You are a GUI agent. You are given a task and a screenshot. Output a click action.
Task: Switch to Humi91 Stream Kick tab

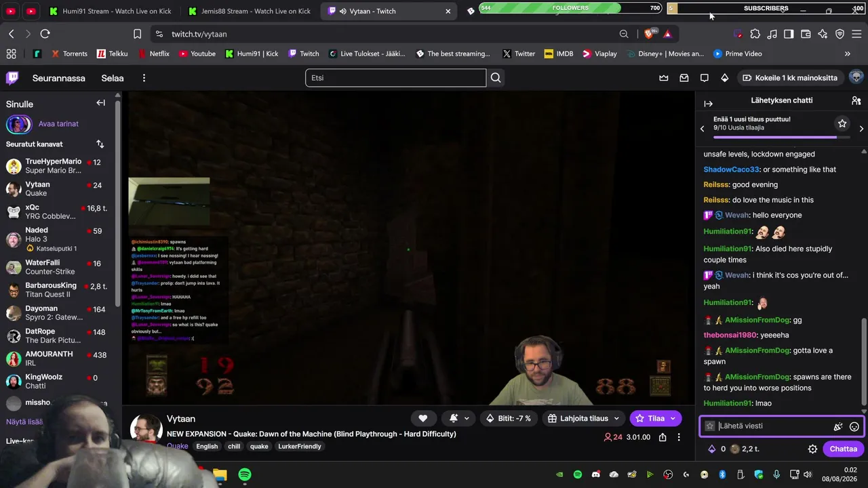tap(110, 11)
